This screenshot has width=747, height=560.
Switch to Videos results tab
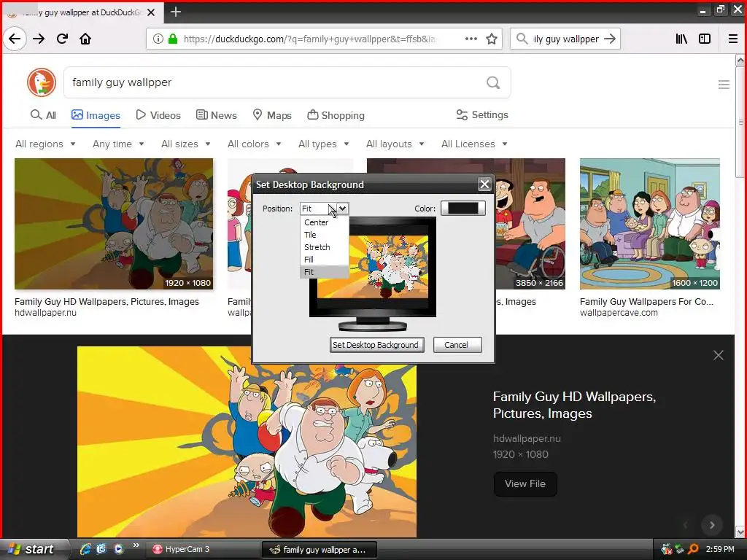click(x=158, y=115)
